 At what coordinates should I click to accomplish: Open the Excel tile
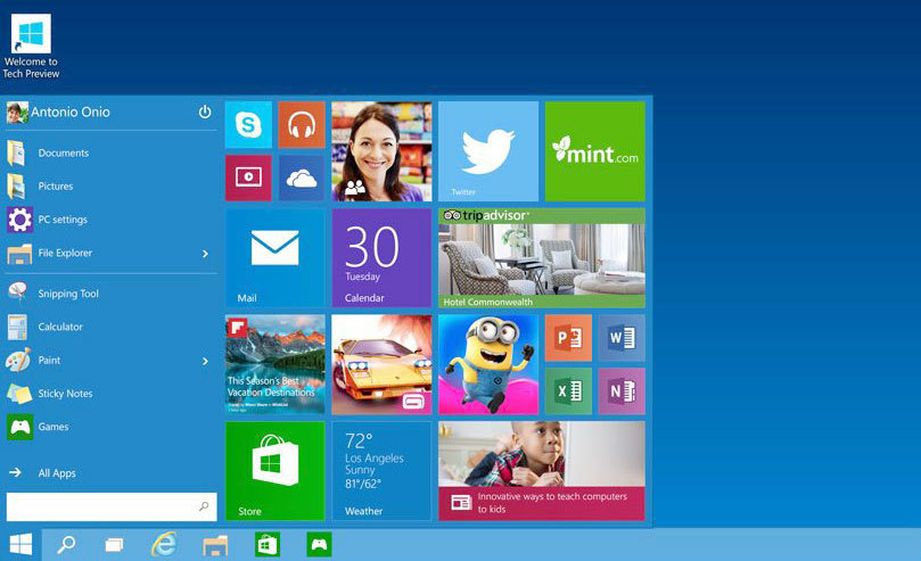click(x=568, y=391)
